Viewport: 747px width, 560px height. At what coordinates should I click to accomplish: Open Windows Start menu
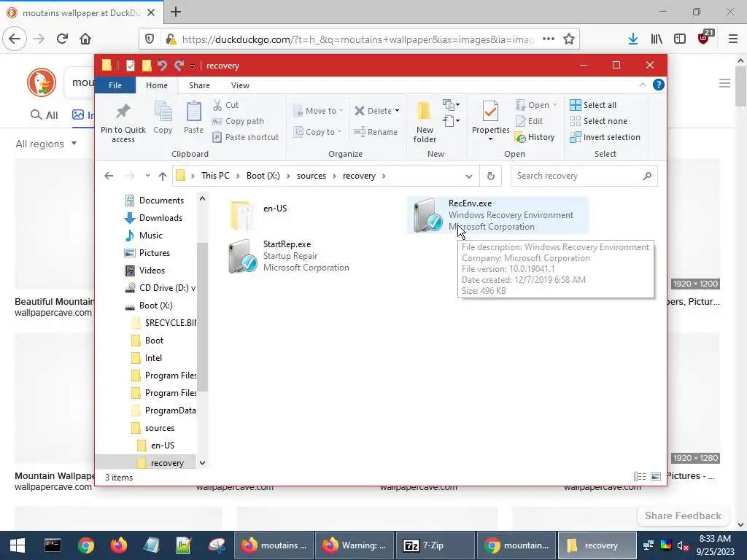(18, 545)
